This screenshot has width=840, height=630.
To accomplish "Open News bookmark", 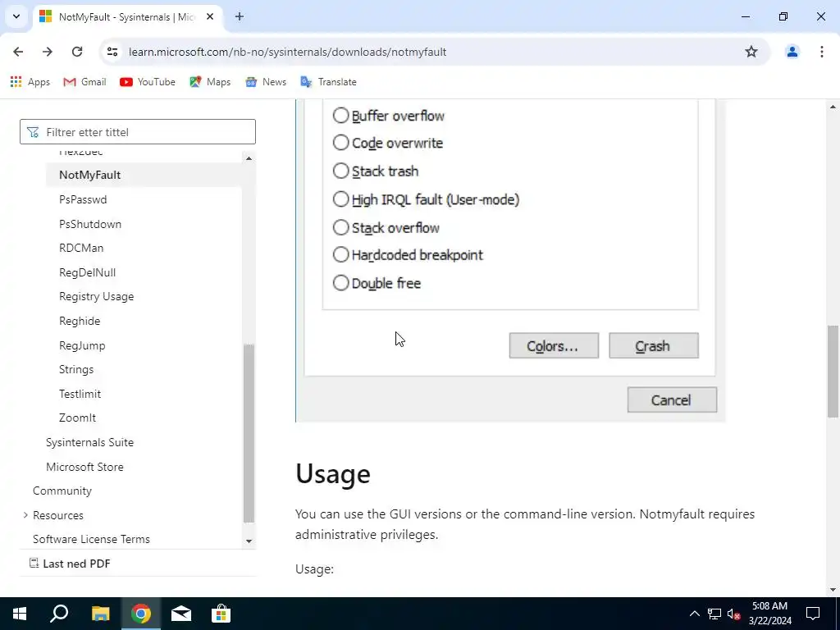I will [x=266, y=82].
